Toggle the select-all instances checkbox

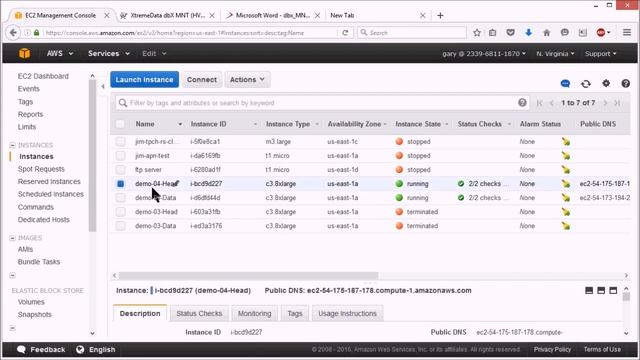pos(120,124)
